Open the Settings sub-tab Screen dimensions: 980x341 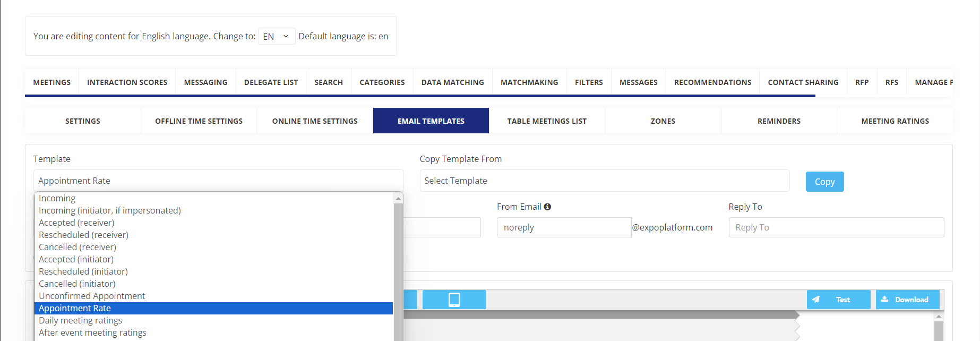(x=83, y=121)
